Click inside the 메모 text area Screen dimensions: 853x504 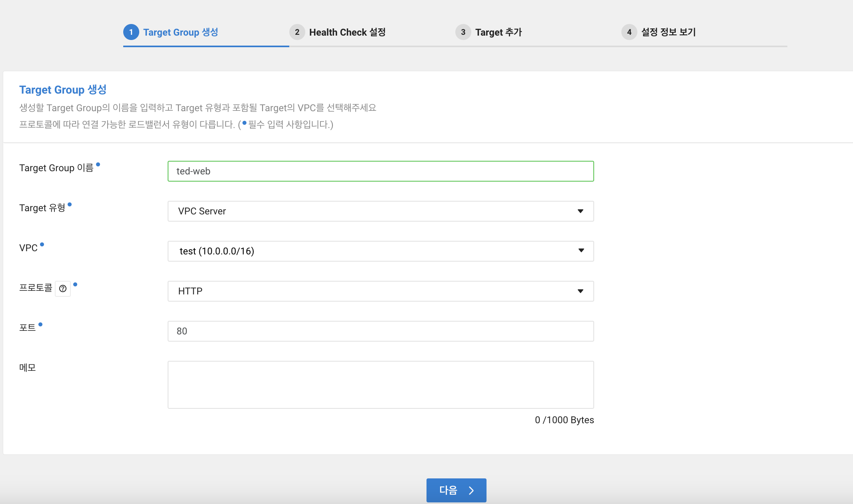(x=380, y=384)
